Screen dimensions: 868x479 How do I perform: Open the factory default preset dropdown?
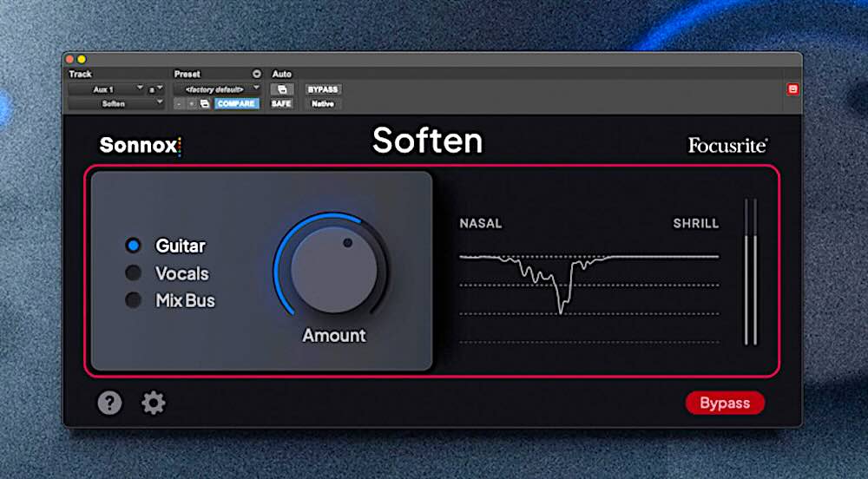pyautogui.click(x=217, y=89)
